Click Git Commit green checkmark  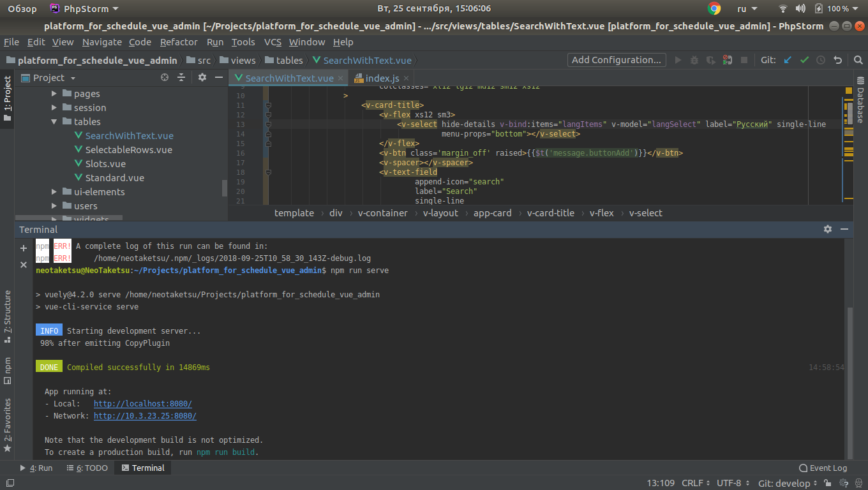click(804, 60)
